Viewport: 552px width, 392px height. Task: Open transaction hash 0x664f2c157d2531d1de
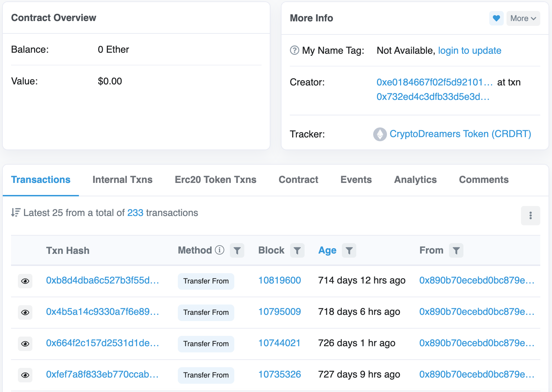click(103, 343)
